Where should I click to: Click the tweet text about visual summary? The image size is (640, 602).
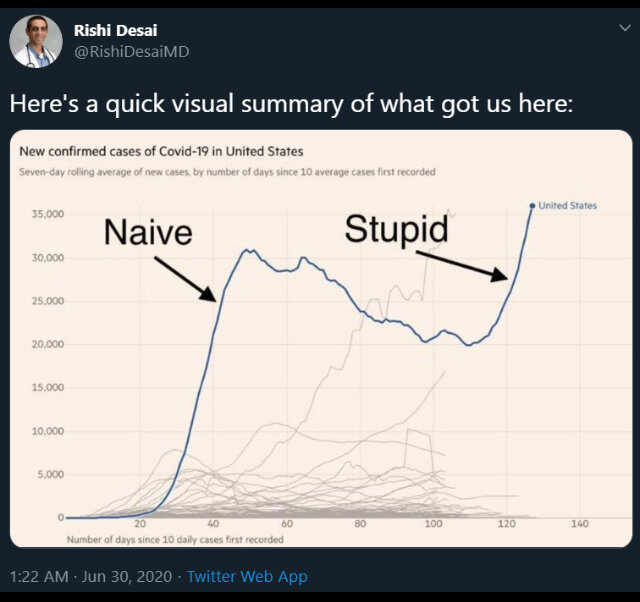coord(291,104)
